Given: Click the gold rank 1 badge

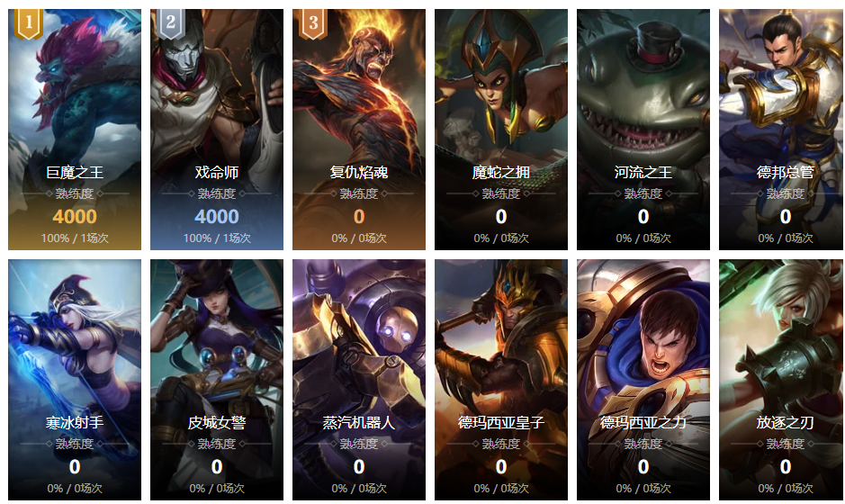Looking at the screenshot, I should click(x=29, y=23).
